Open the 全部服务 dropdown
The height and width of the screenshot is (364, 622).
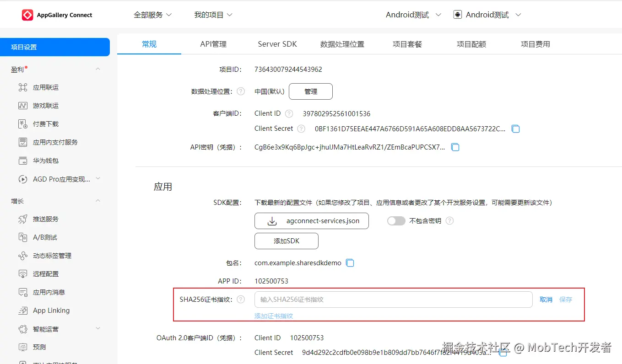[x=153, y=15]
